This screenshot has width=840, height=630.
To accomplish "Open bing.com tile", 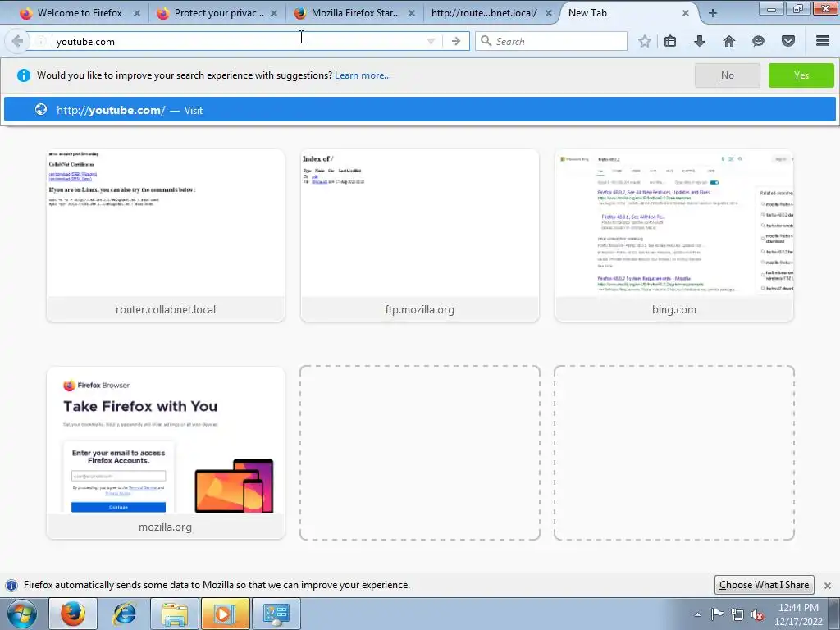I will (x=674, y=235).
